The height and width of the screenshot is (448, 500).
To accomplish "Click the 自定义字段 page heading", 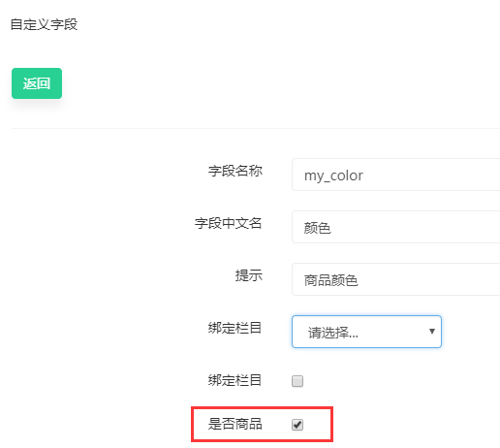I will click(x=44, y=24).
